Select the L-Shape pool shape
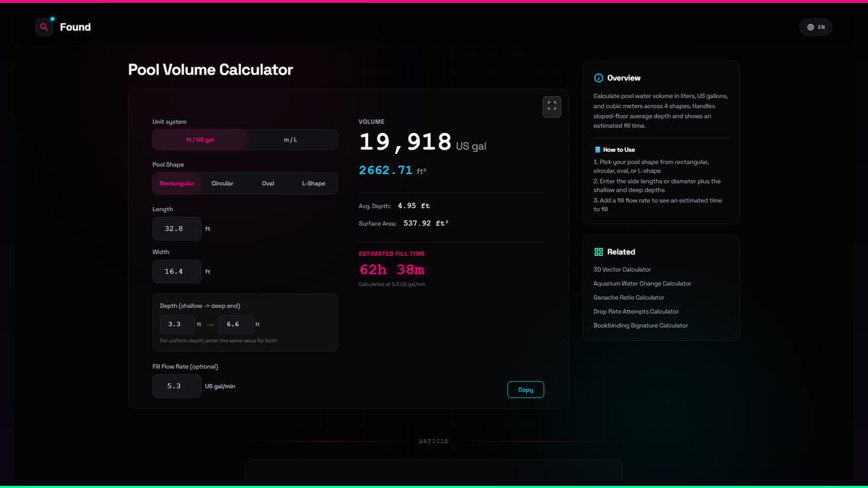 pyautogui.click(x=313, y=184)
